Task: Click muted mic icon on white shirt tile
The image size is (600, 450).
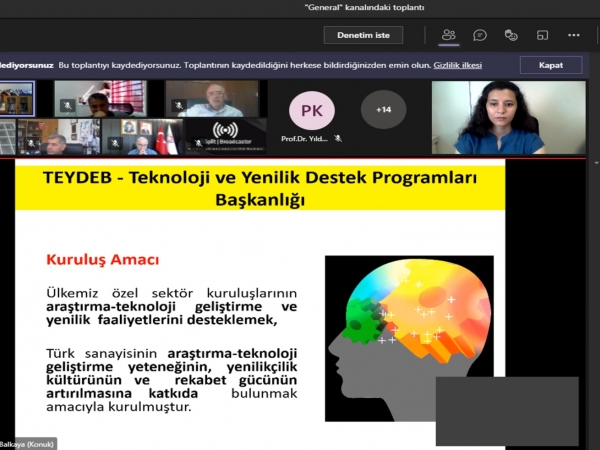Action: click(x=179, y=105)
